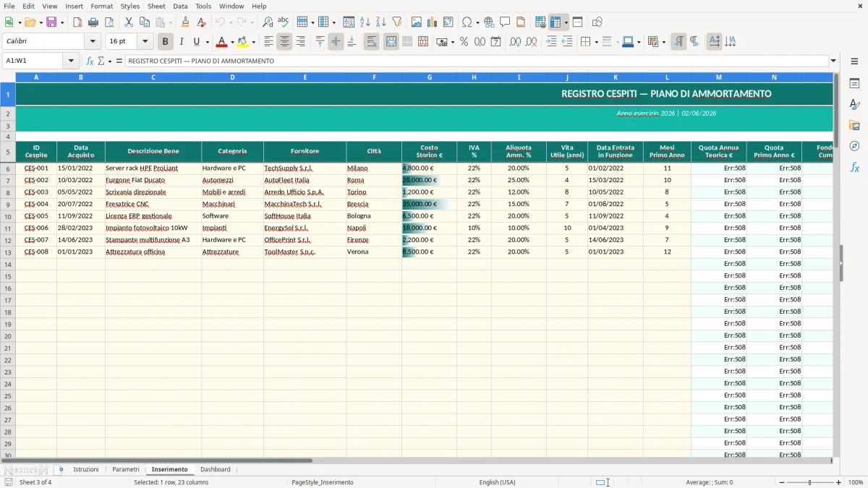
Task: Toggle Underline formatting
Action: pyautogui.click(x=196, y=42)
